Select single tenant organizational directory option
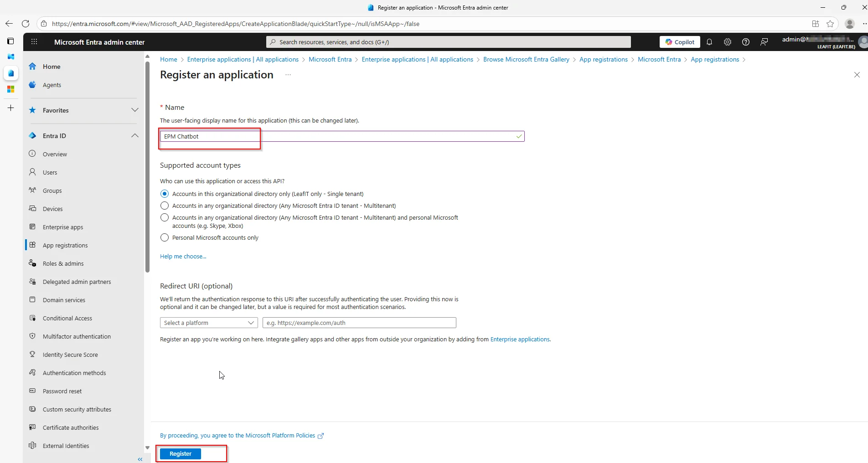 click(x=165, y=194)
